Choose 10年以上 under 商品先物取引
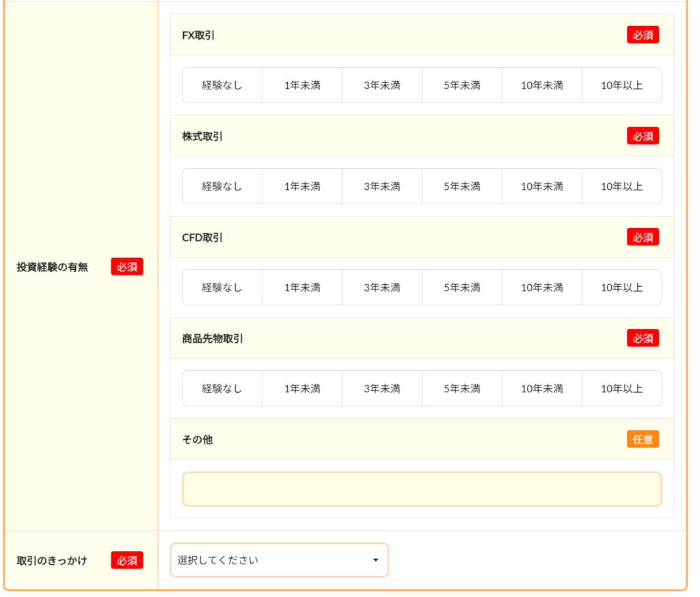 click(x=621, y=389)
